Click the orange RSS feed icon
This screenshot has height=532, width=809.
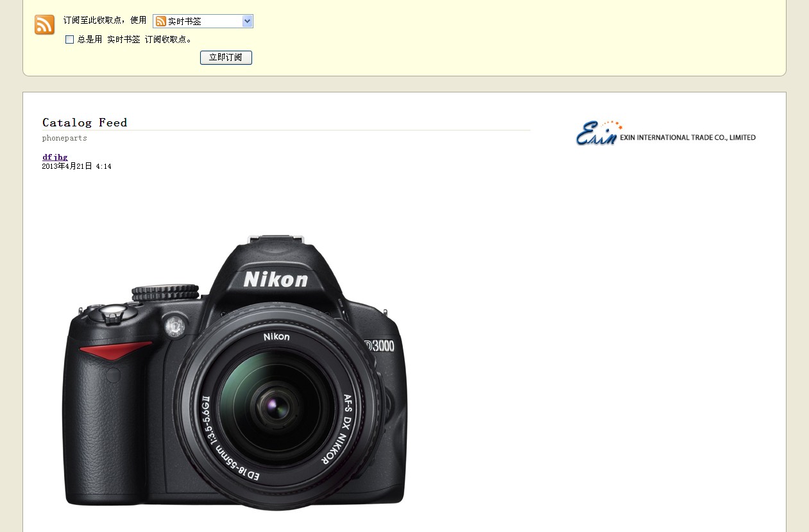coord(44,24)
